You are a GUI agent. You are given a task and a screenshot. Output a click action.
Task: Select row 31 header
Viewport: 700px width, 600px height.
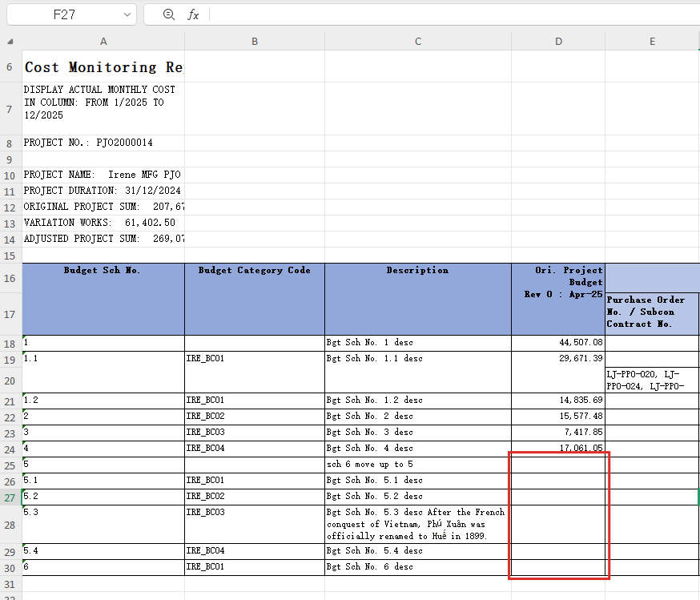coord(10,584)
